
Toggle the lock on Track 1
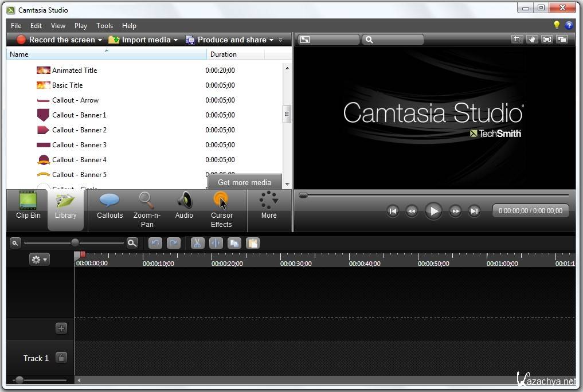61,358
